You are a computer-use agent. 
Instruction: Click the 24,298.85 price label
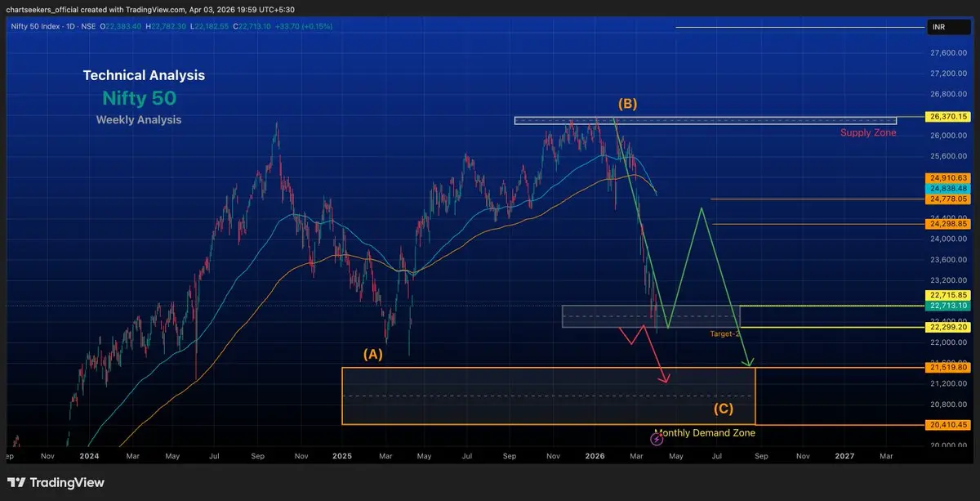click(x=947, y=223)
